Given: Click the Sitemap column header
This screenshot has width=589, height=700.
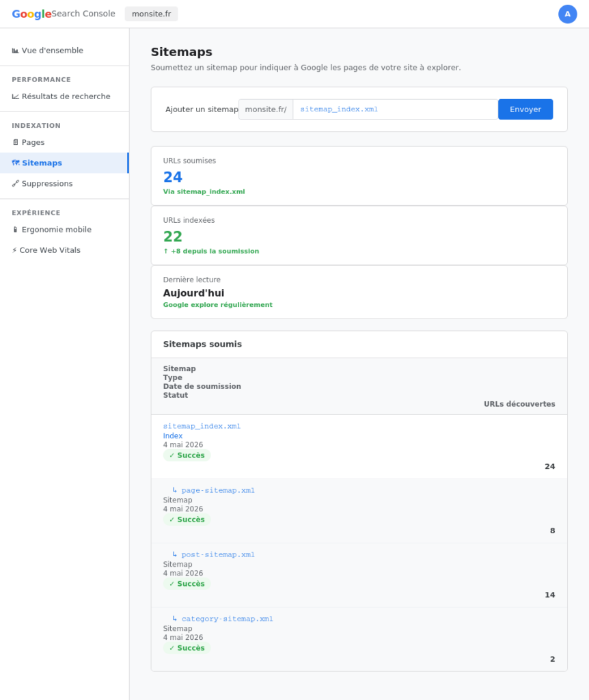Looking at the screenshot, I should click(180, 368).
